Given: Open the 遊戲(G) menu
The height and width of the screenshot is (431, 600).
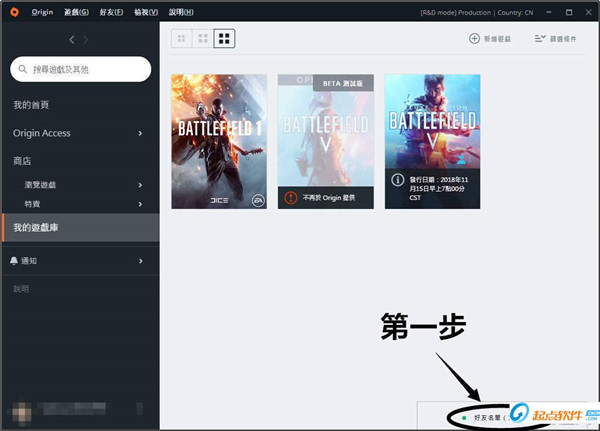Looking at the screenshot, I should (76, 12).
